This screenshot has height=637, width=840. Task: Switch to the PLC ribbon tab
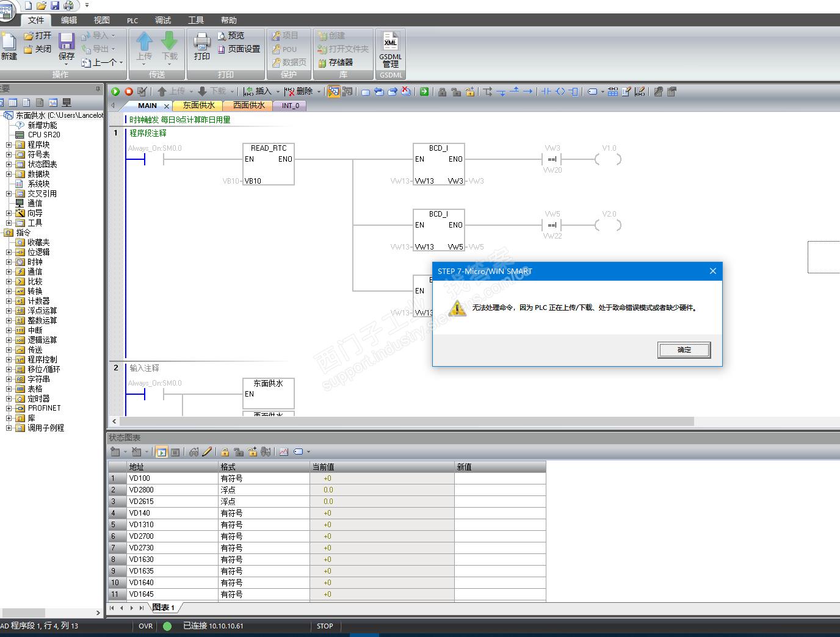point(132,20)
